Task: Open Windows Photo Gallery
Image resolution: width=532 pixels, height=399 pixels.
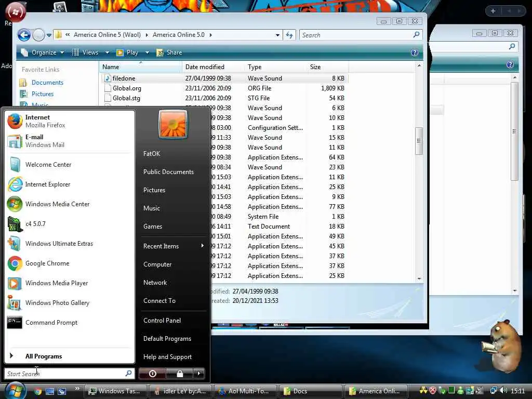Action: point(70,303)
